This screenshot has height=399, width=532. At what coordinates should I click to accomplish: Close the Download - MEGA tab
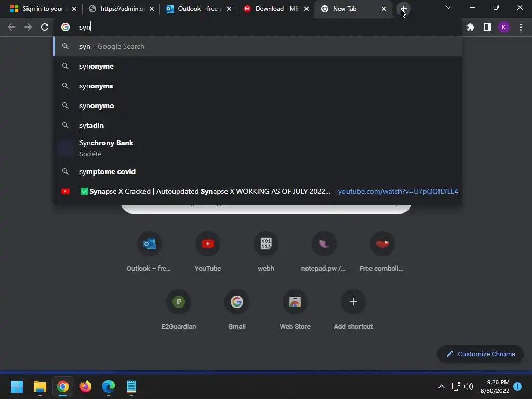[x=307, y=9]
